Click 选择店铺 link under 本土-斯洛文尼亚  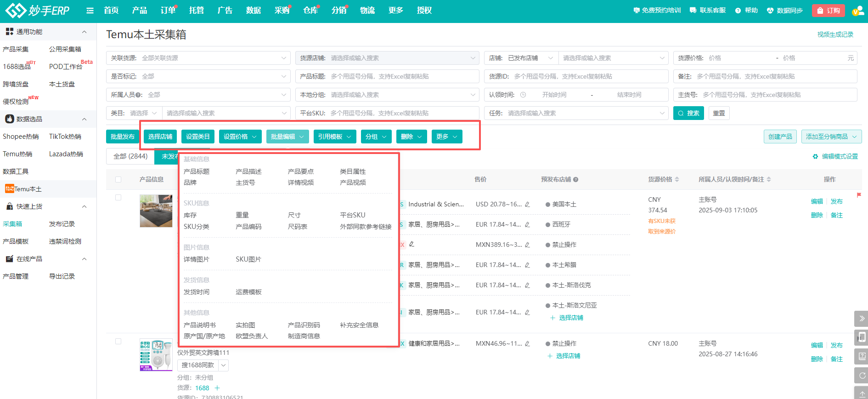[x=571, y=318]
